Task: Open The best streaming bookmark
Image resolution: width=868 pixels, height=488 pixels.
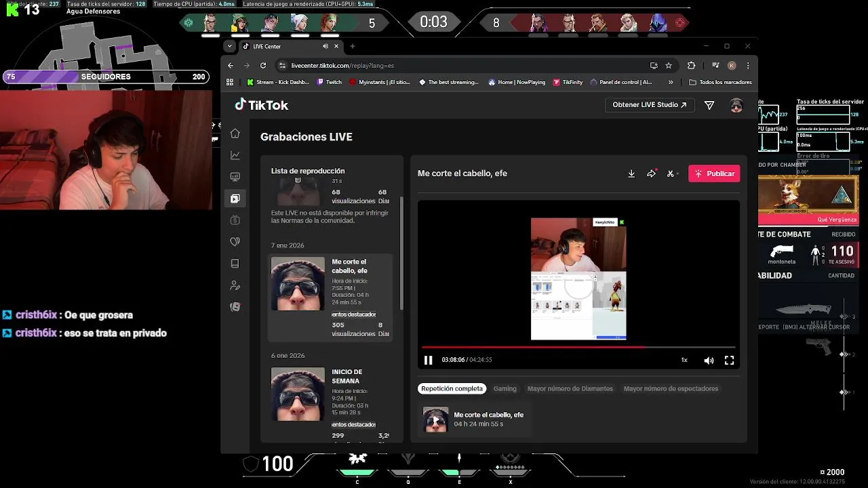Action: pyautogui.click(x=449, y=82)
